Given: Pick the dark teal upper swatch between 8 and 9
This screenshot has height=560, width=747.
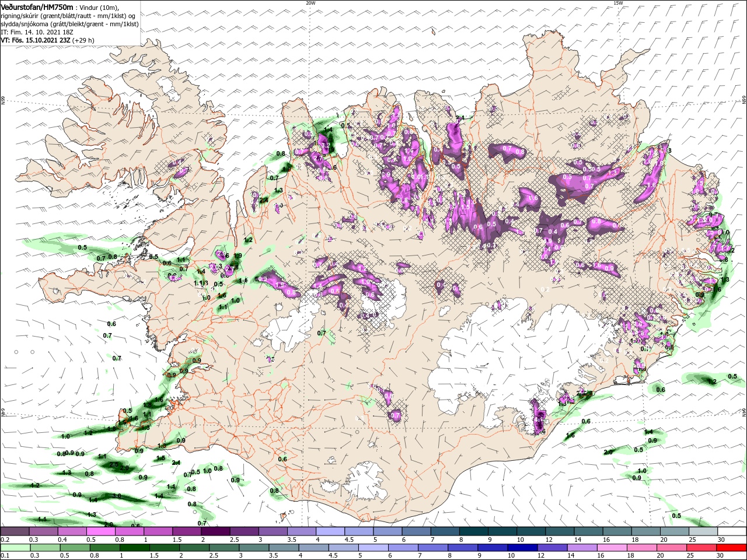Looking at the screenshot, I should 474,531.
